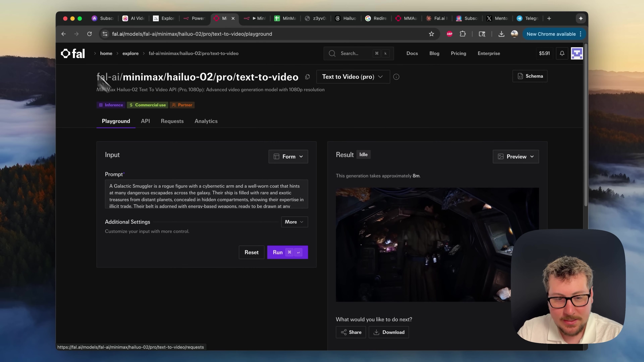
Task: Switch to the Telegr browser tab
Action: click(x=528, y=18)
